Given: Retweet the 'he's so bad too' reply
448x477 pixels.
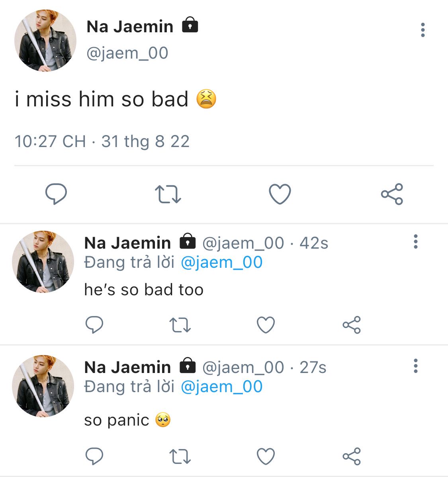Looking at the screenshot, I should pyautogui.click(x=180, y=325).
